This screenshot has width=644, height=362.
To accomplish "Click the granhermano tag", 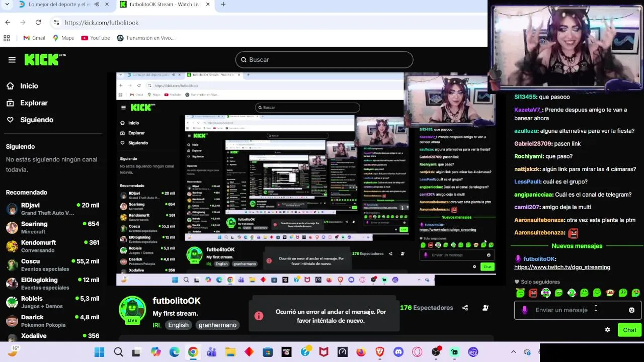I will coord(217,325).
